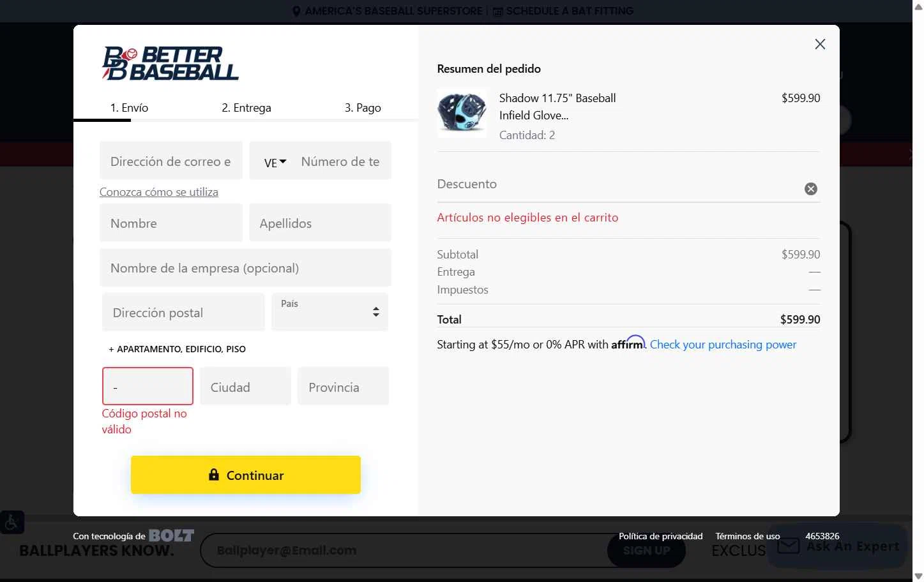Focus the Apellidos field
The height and width of the screenshot is (582, 924).
coord(320,223)
